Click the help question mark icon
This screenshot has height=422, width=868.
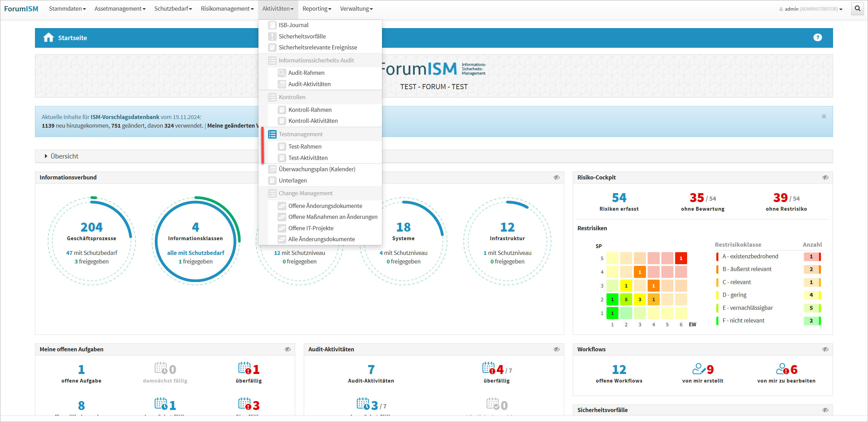pos(817,37)
